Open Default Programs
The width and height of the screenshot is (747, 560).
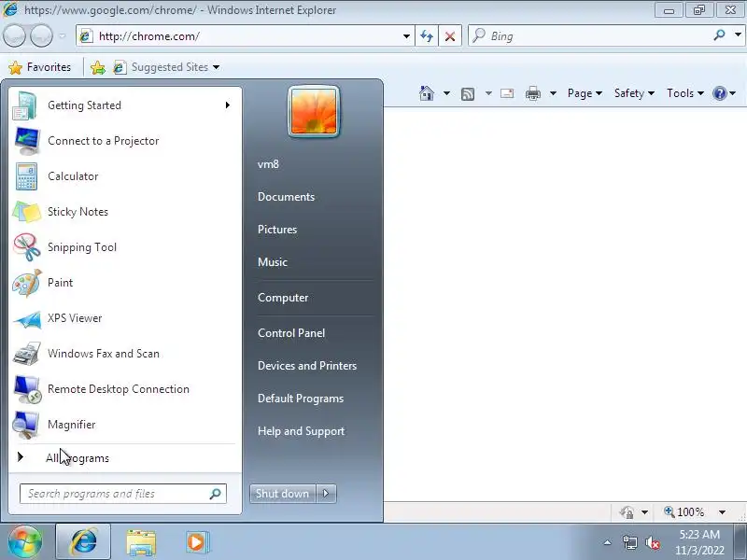click(x=301, y=399)
